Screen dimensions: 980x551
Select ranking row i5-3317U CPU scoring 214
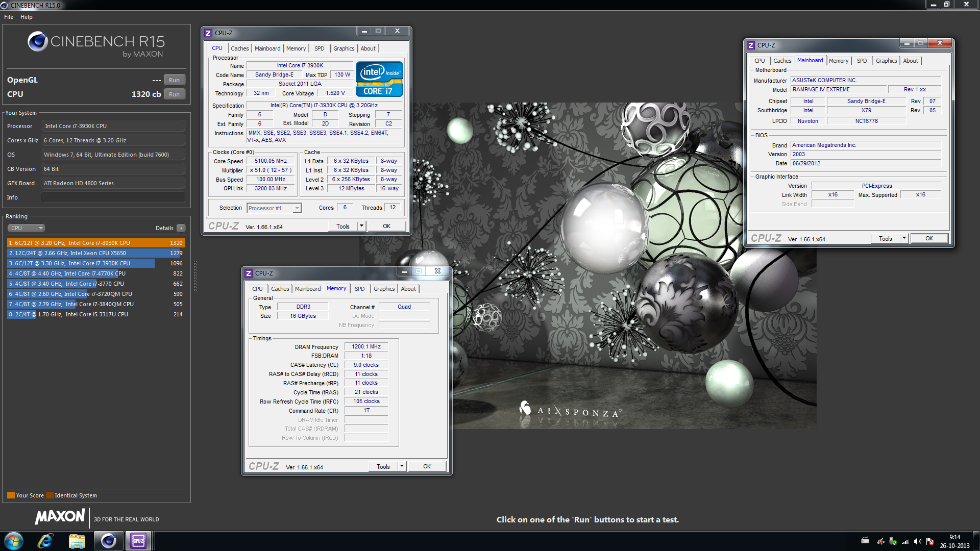point(96,314)
